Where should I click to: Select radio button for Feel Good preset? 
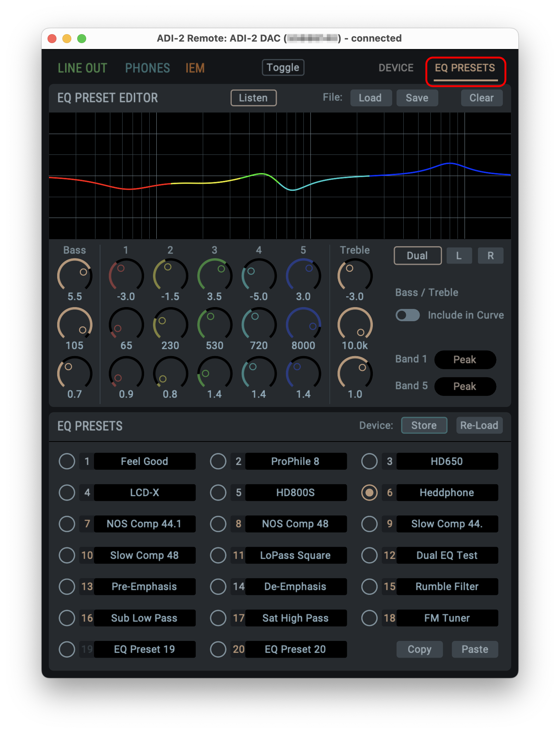pyautogui.click(x=67, y=461)
